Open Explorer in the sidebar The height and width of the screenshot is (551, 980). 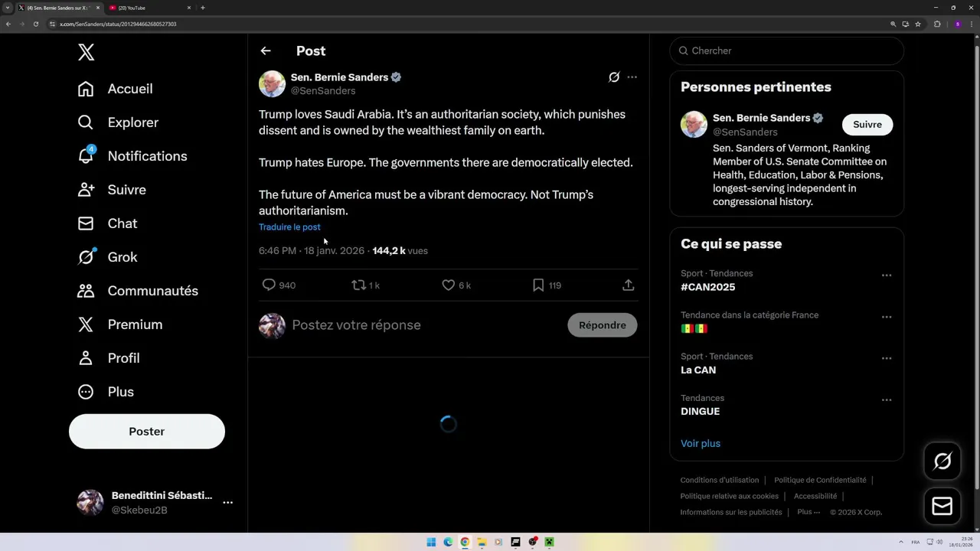coord(118,122)
